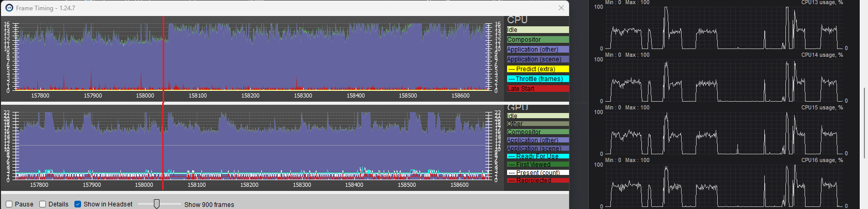Click Application (scene) in CPU legend
The width and height of the screenshot is (868, 209).
(x=538, y=59)
